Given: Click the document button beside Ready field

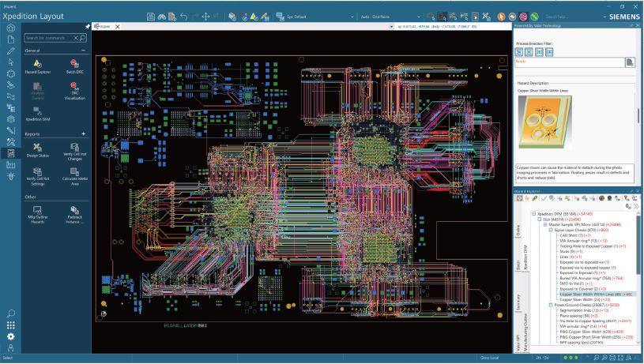Looking at the screenshot, I should coord(630,62).
